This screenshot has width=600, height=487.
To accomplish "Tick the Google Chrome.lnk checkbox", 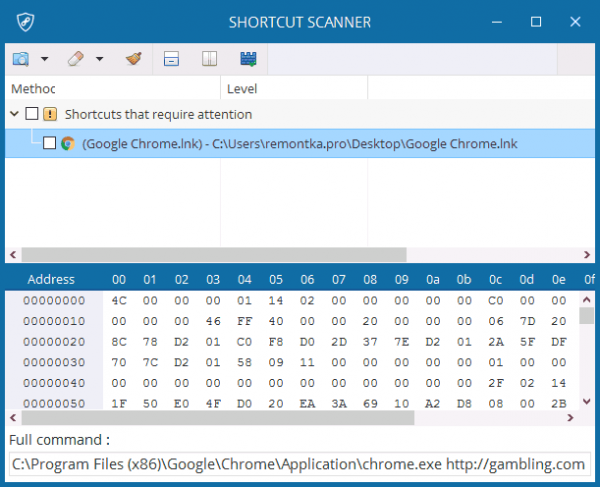I will pyautogui.click(x=49, y=143).
